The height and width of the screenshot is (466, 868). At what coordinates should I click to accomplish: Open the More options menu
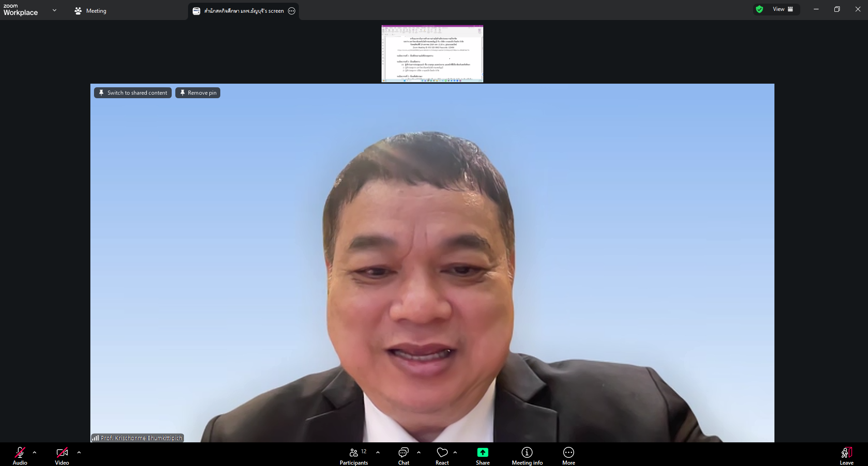pos(569,455)
